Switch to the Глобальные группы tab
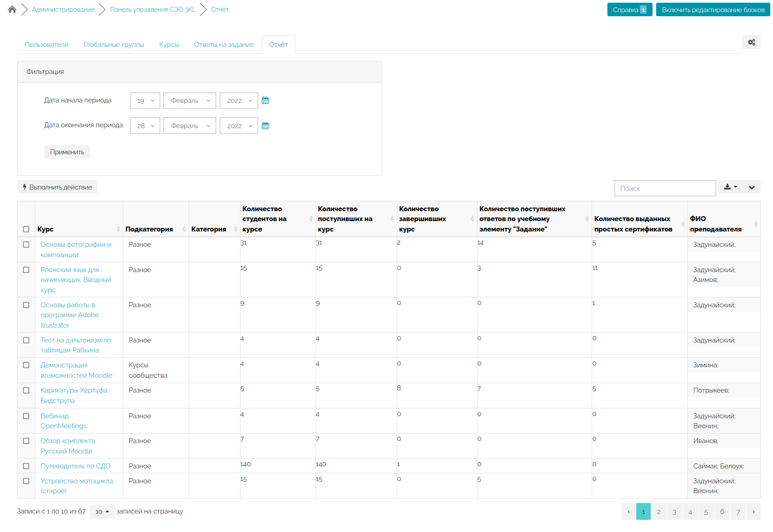Image resolution: width=773 pixels, height=532 pixels. point(114,45)
